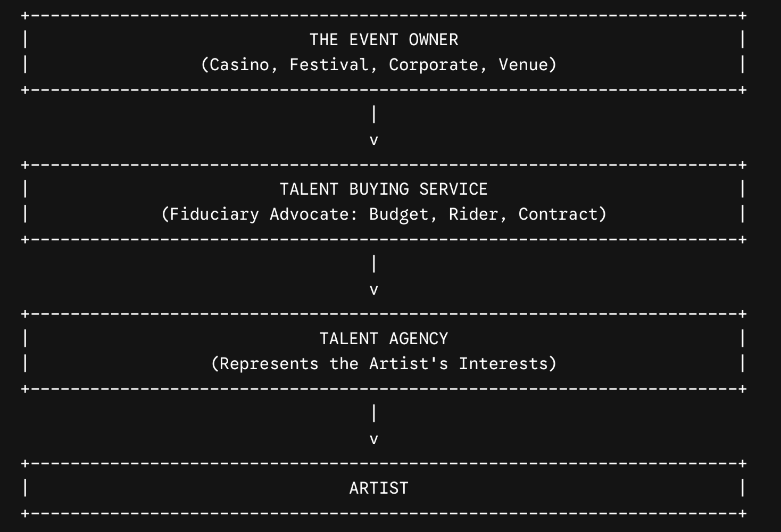Click the THE EVENT OWNER heading text
781x532 pixels.
pyautogui.click(x=384, y=40)
